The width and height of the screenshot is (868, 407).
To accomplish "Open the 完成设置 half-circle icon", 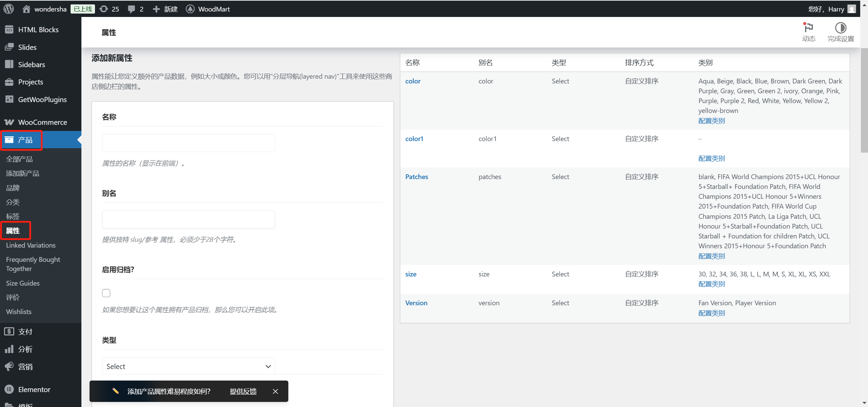I will (840, 28).
